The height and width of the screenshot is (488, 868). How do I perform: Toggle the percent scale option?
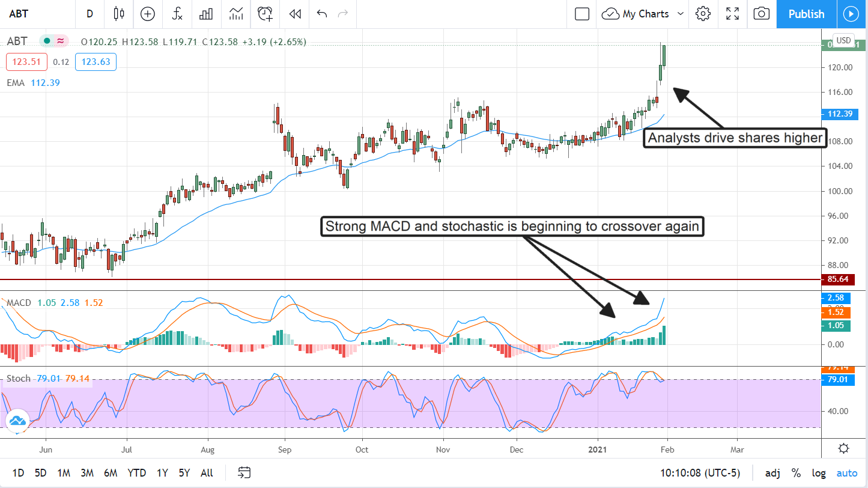pos(796,473)
